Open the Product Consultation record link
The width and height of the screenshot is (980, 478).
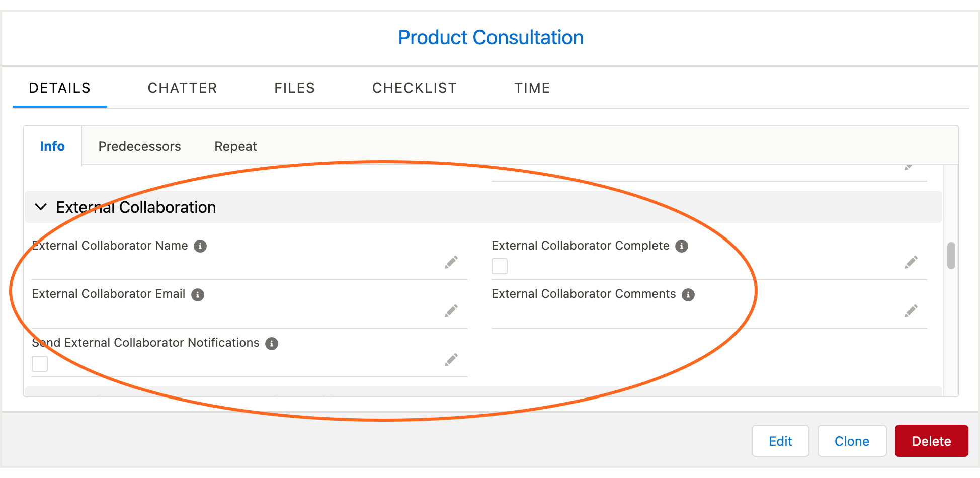491,37
